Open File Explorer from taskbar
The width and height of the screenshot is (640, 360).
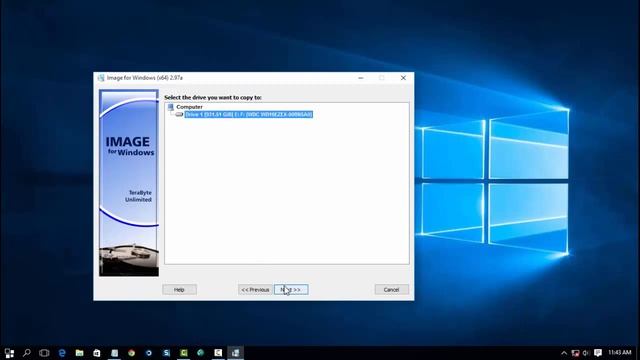[x=79, y=353]
